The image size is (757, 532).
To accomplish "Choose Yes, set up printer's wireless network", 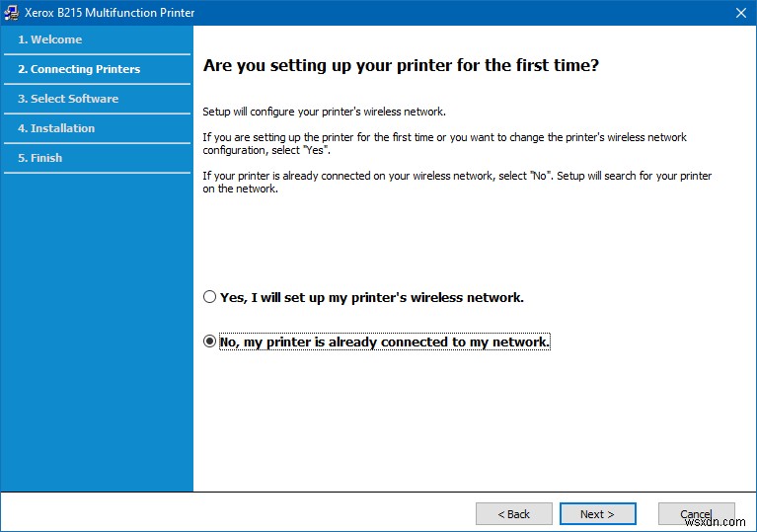I will 209,297.
